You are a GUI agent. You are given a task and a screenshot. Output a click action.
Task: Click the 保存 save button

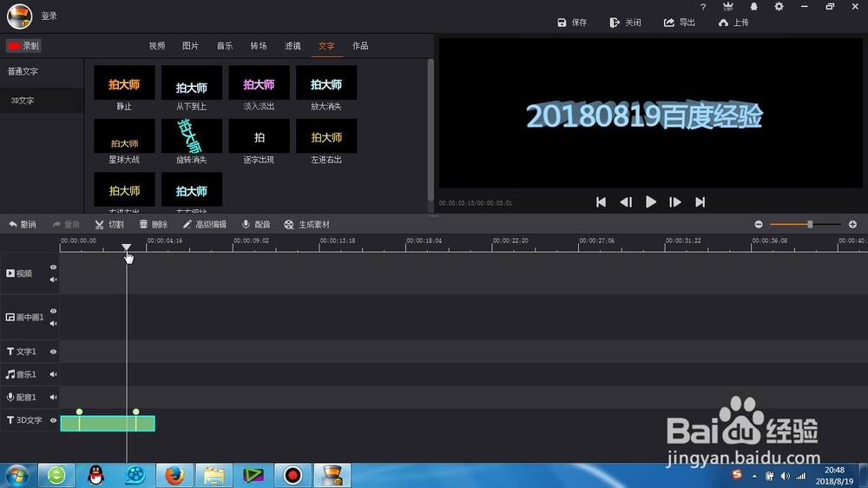[x=572, y=23]
